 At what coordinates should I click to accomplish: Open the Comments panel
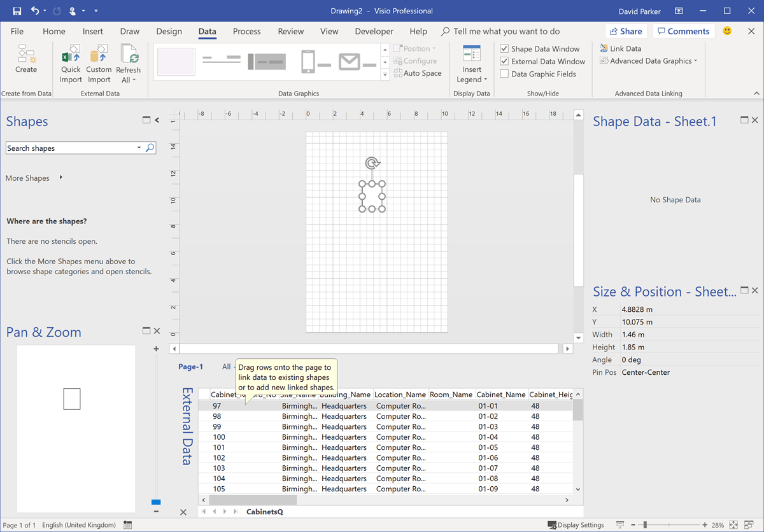tap(683, 31)
